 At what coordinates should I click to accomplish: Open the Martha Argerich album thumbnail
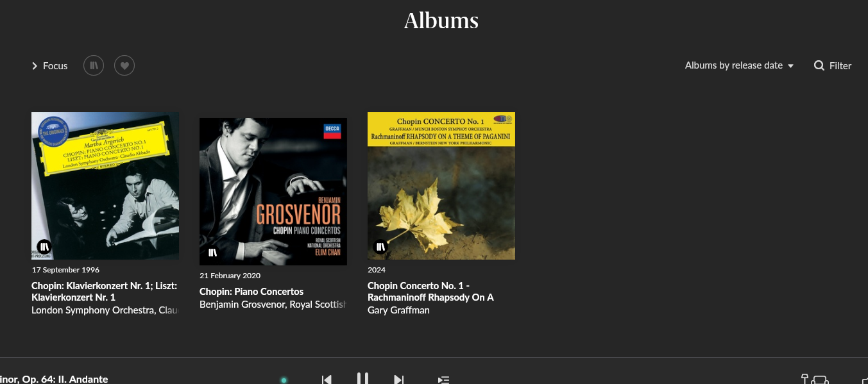pyautogui.click(x=105, y=186)
